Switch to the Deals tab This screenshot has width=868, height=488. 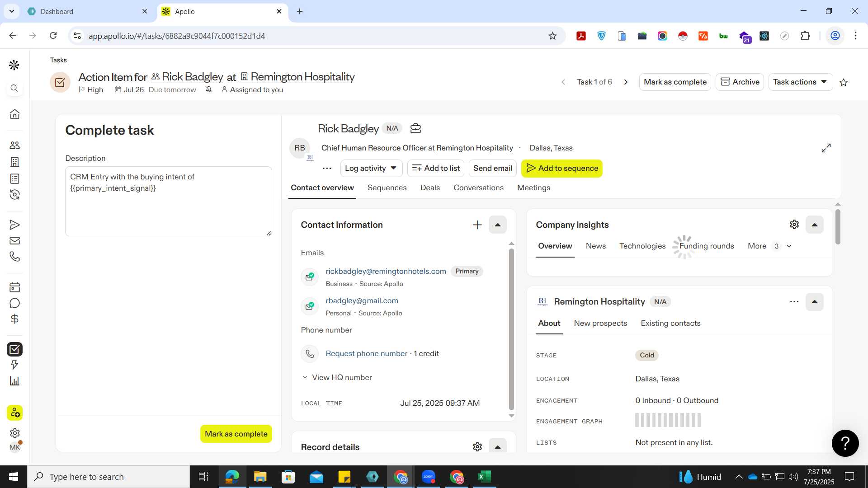[x=429, y=188]
